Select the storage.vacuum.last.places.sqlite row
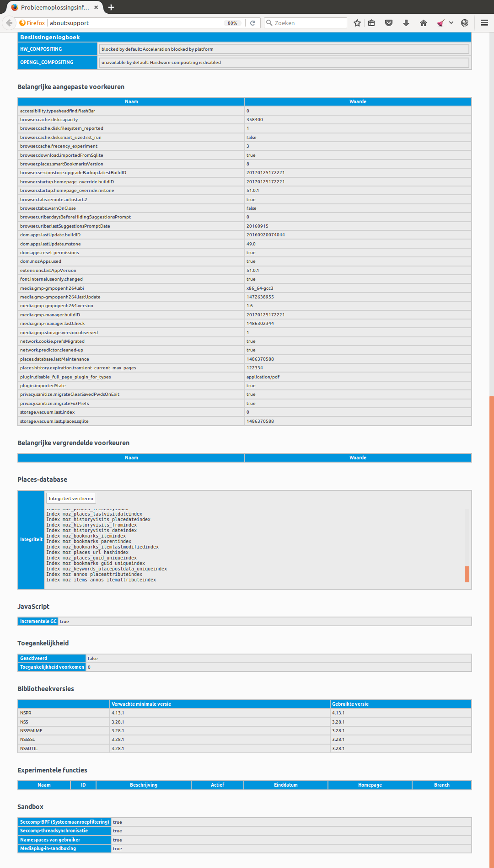494x868 pixels. click(245, 421)
